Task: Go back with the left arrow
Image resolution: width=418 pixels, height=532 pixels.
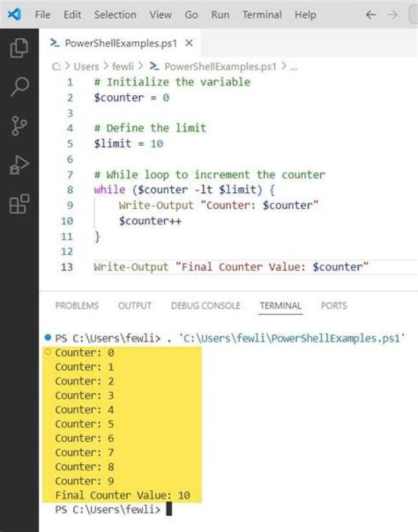Action: click(371, 15)
